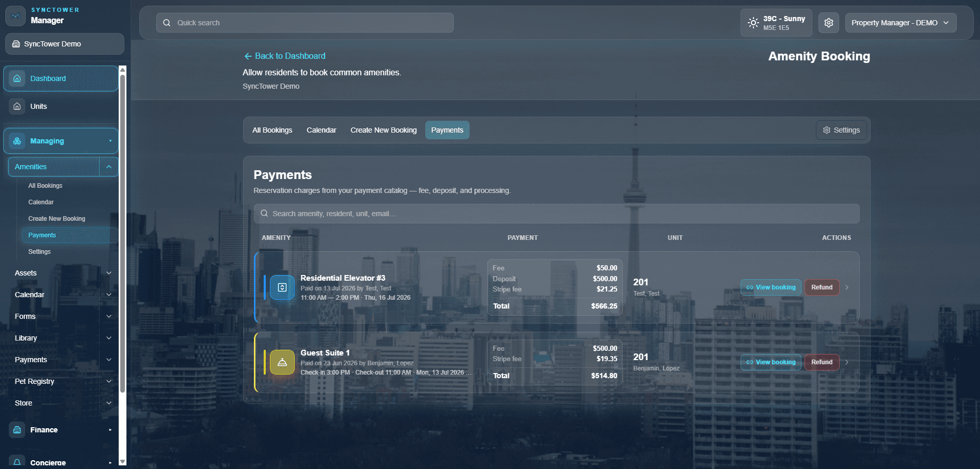
Task: Click the Search amenity, resident, unit field
Action: pyautogui.click(x=556, y=214)
